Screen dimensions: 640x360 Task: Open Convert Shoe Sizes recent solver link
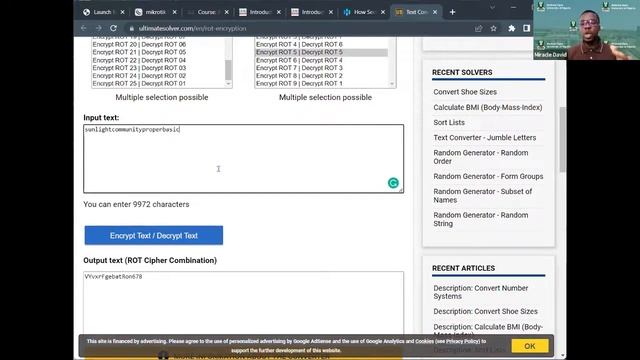coord(465,92)
